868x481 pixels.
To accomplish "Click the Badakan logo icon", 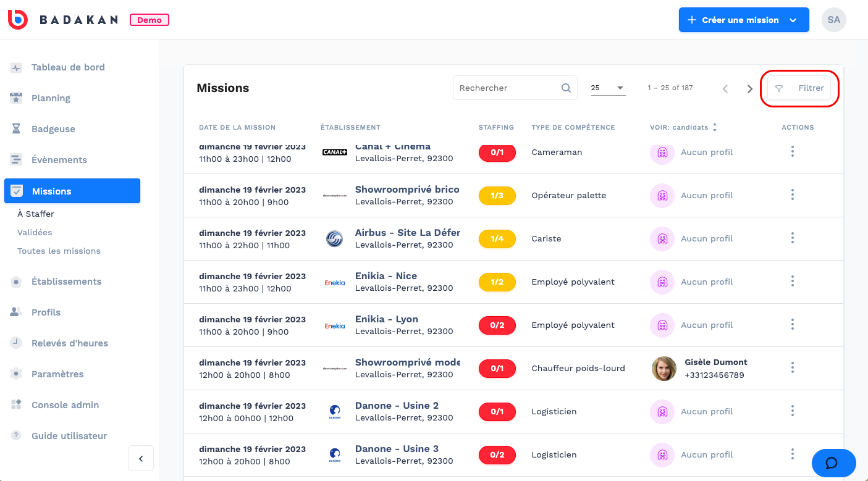I will pyautogui.click(x=18, y=20).
